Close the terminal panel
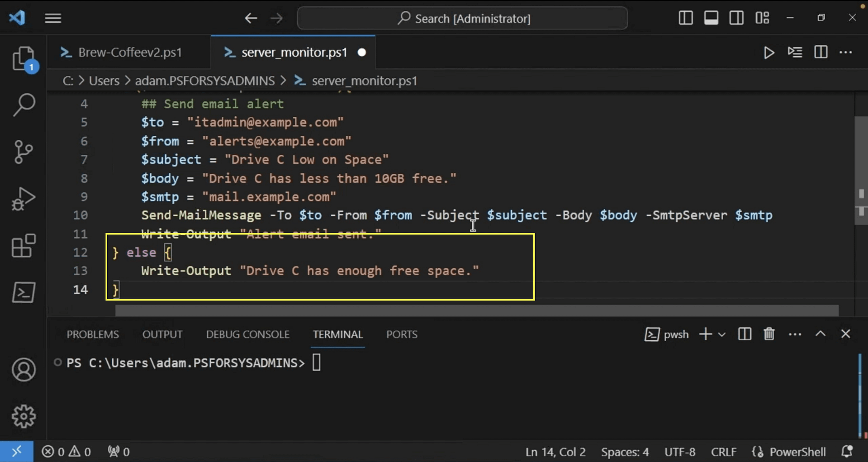 (845, 334)
